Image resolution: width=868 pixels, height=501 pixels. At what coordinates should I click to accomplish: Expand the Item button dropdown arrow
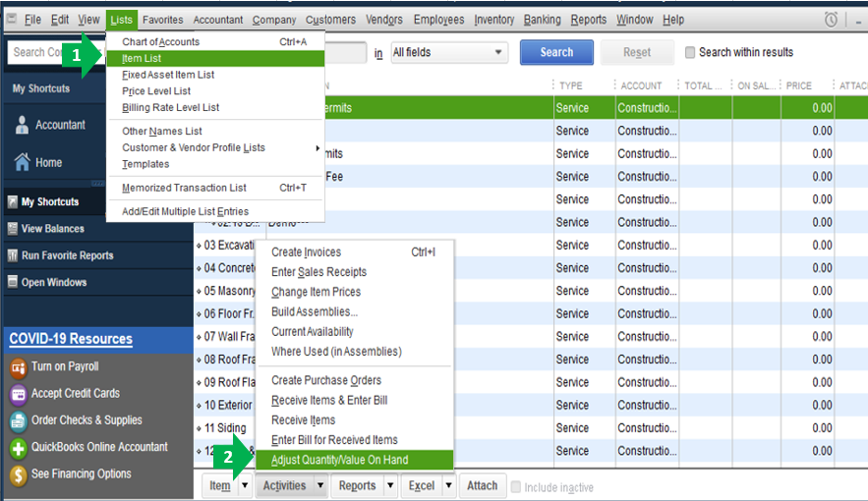245,485
